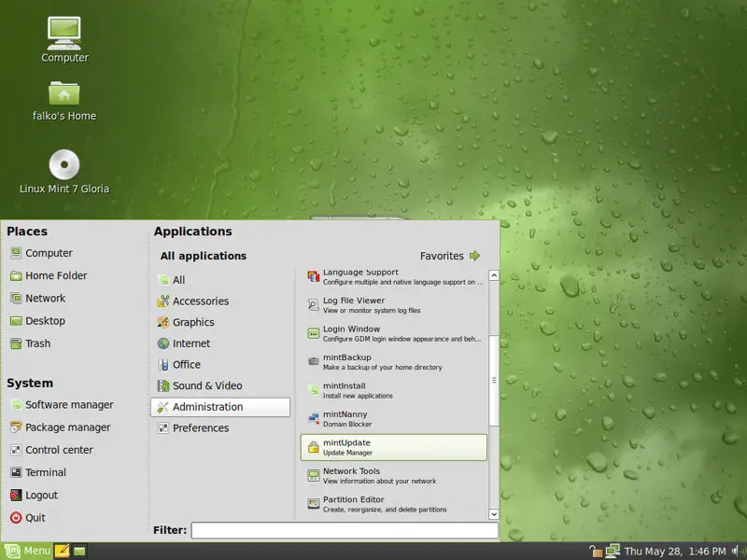This screenshot has width=747, height=560.
Task: Click the Language Support app icon
Action: point(313,276)
